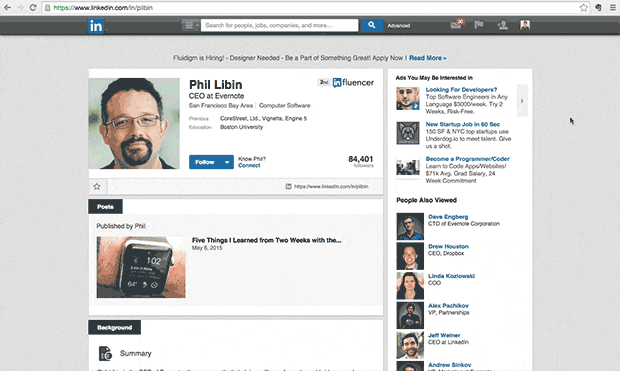Open the messages inbox icon

[x=456, y=25]
